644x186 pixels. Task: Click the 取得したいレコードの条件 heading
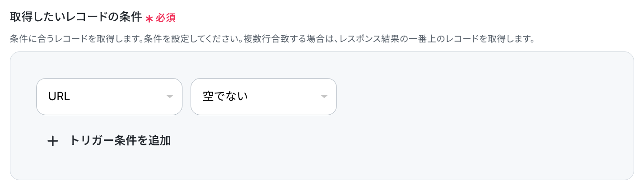75,17
